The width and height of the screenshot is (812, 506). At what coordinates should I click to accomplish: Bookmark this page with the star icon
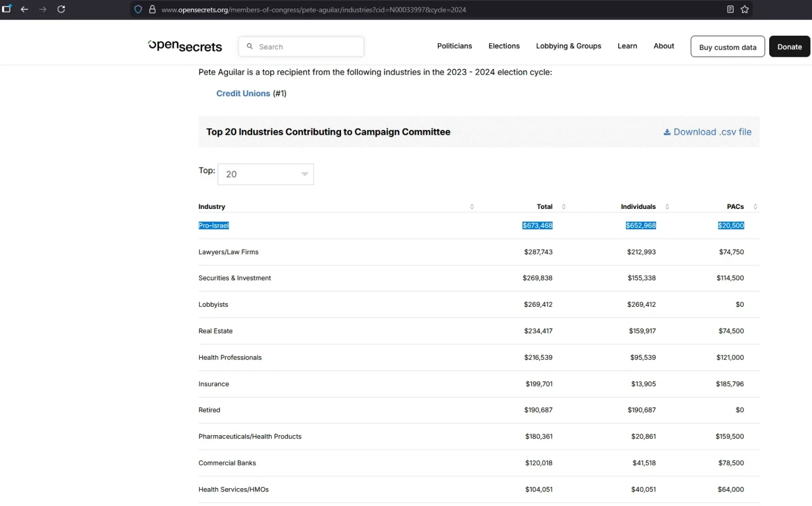[745, 9]
